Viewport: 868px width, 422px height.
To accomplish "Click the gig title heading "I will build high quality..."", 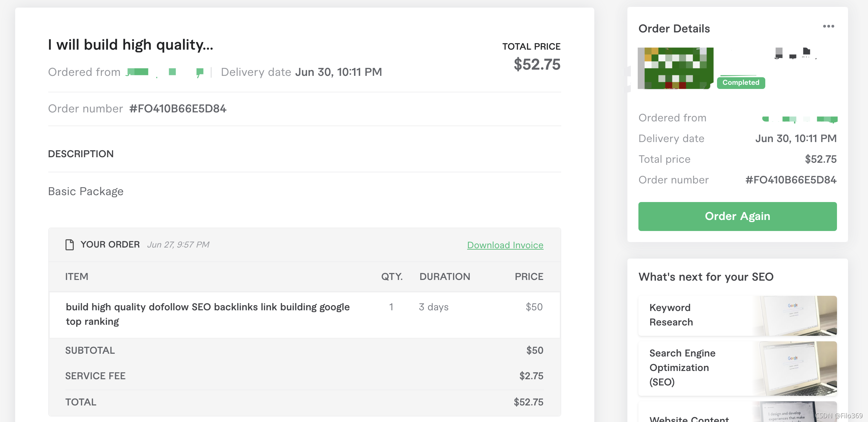I will pos(131,45).
